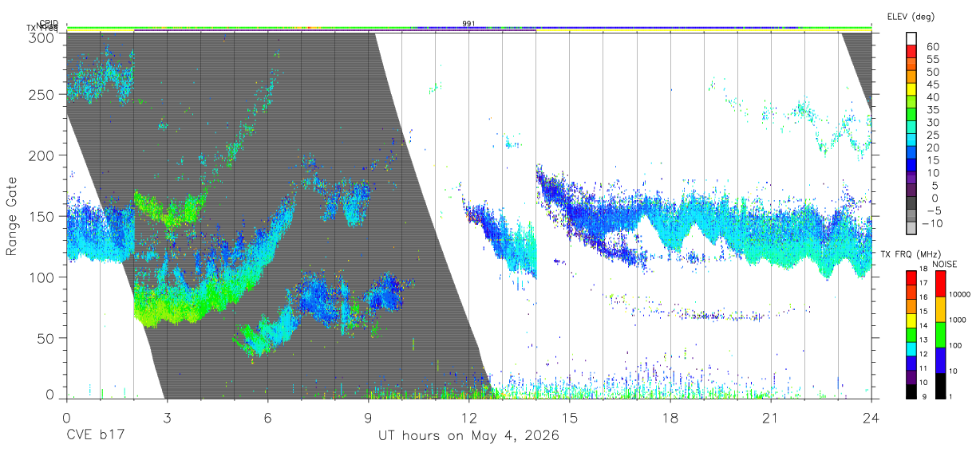This screenshot has height=452, width=980.
Task: Click the ELEV value '60'
Action: (933, 47)
